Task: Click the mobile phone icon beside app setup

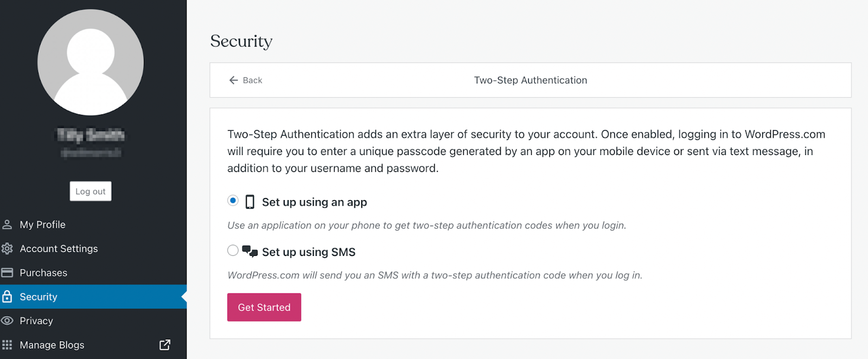Action: pos(250,201)
